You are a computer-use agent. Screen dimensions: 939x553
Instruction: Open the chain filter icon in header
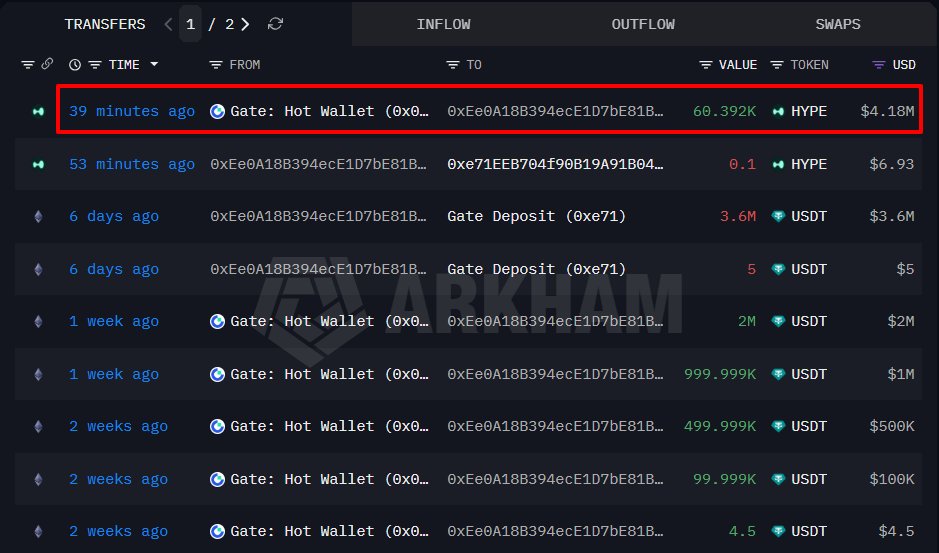tap(28, 65)
